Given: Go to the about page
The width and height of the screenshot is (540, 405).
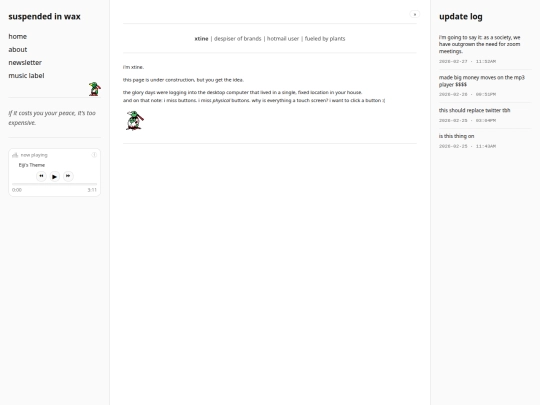Looking at the screenshot, I should click(18, 50).
